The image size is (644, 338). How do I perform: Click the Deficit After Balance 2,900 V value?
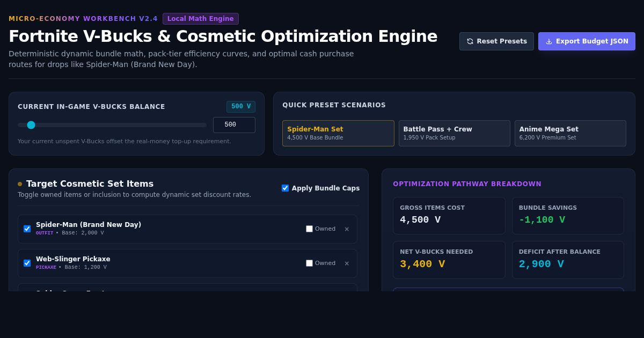point(541,264)
